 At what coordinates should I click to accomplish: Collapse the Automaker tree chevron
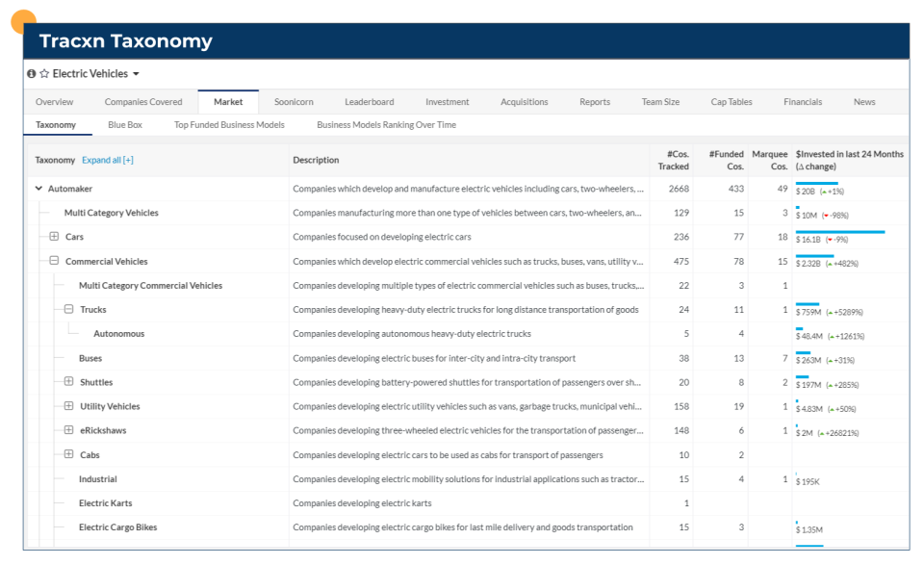37,189
